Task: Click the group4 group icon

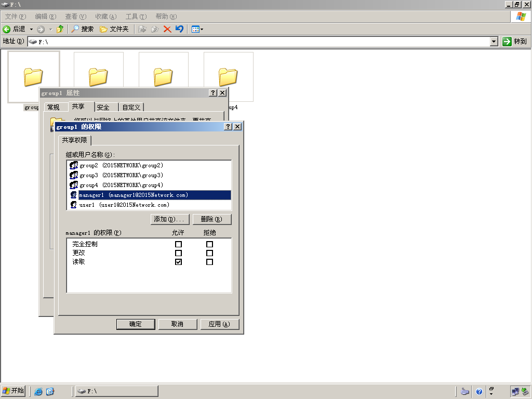Action: tap(74, 185)
